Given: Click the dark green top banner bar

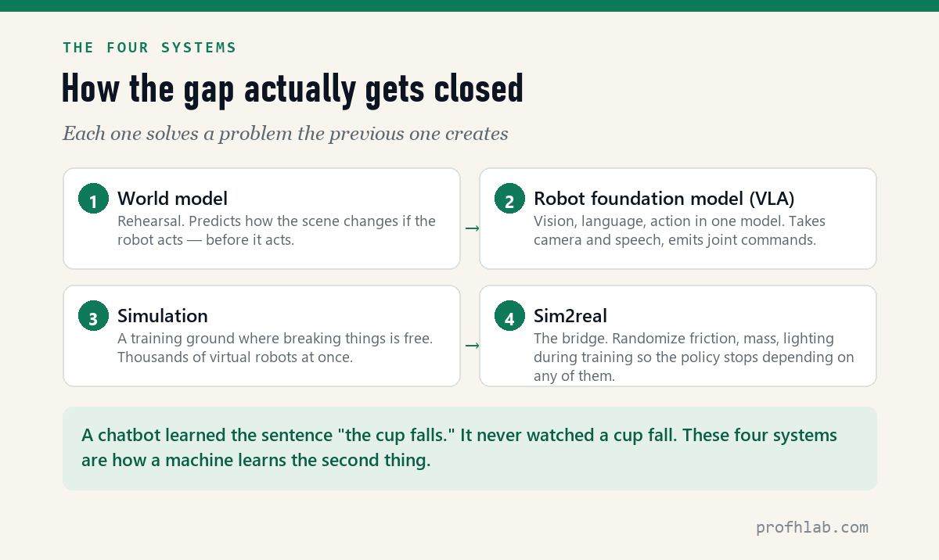Looking at the screenshot, I should point(469,5).
